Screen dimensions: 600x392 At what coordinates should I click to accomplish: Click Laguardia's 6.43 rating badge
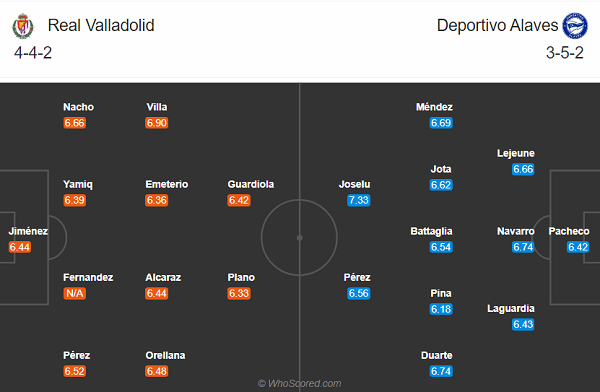[x=523, y=324]
